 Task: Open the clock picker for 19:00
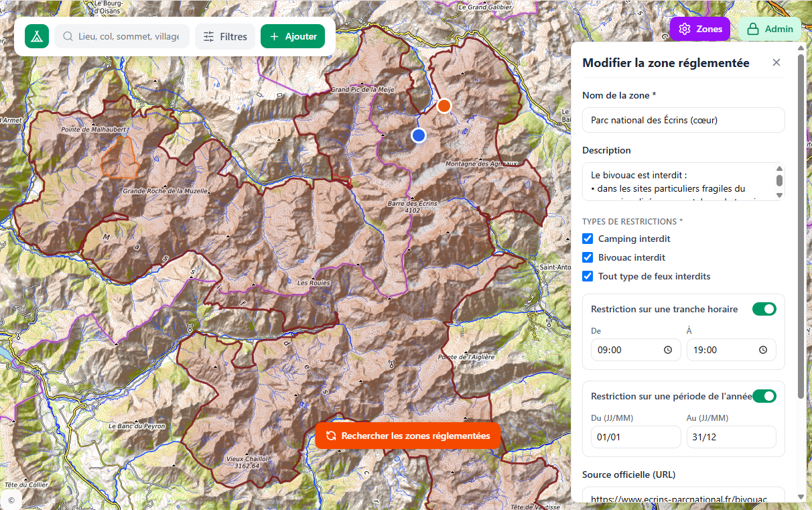(763, 350)
